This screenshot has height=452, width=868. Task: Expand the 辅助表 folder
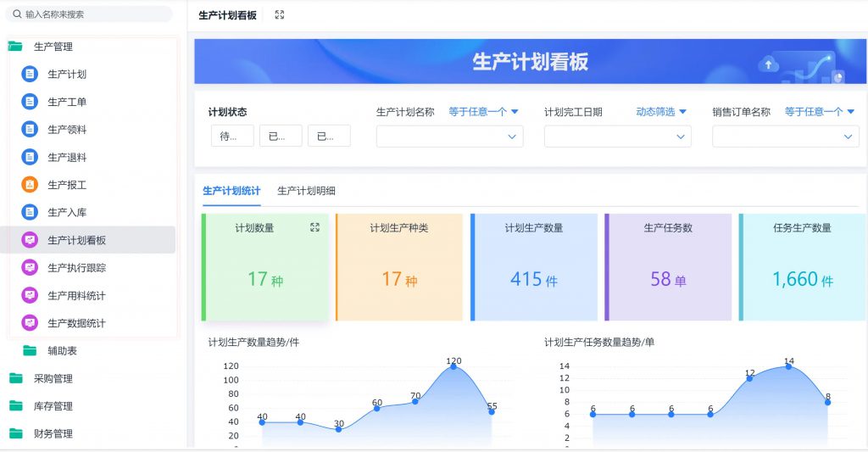tap(62, 350)
